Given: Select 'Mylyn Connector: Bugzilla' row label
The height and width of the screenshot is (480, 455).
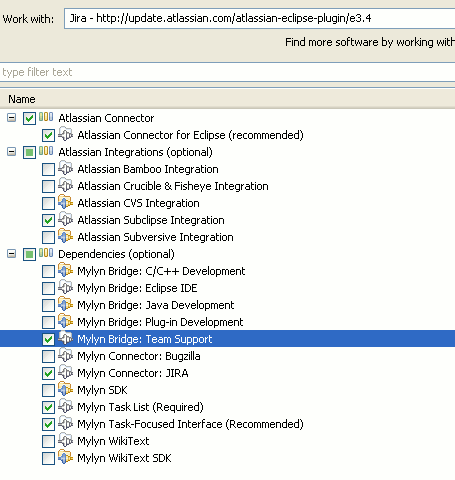Looking at the screenshot, I should click(x=139, y=356).
